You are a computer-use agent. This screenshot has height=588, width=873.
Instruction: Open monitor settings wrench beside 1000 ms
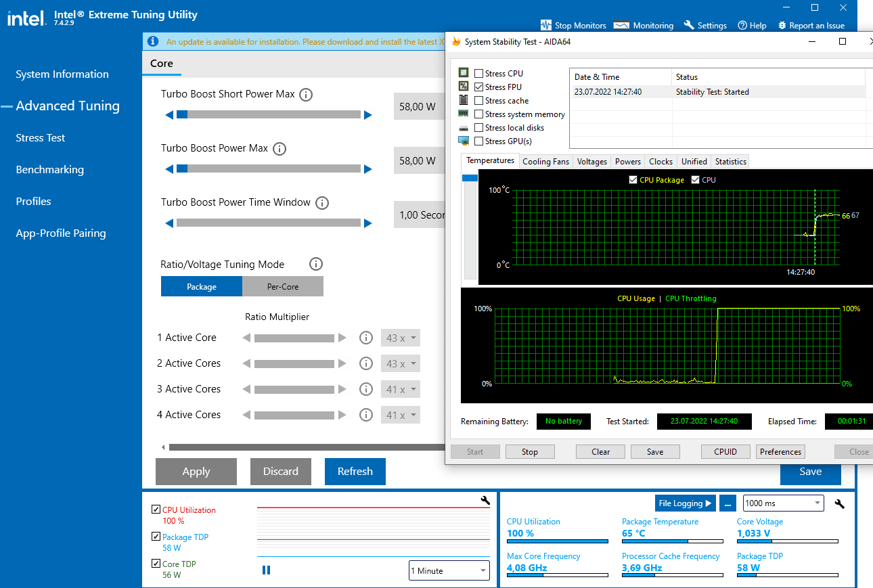840,504
